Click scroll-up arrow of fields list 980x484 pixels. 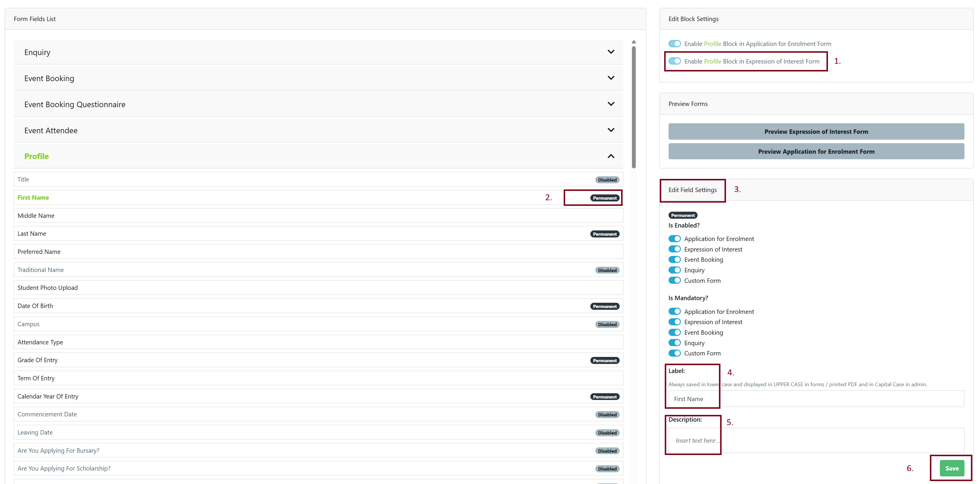pyautogui.click(x=633, y=42)
